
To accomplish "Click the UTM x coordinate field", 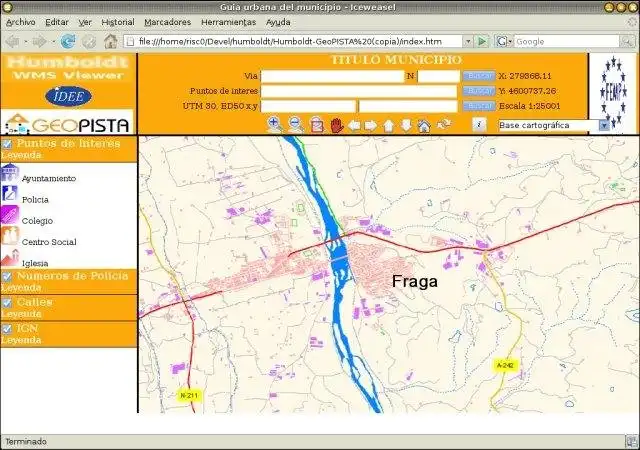I will [x=308, y=107].
